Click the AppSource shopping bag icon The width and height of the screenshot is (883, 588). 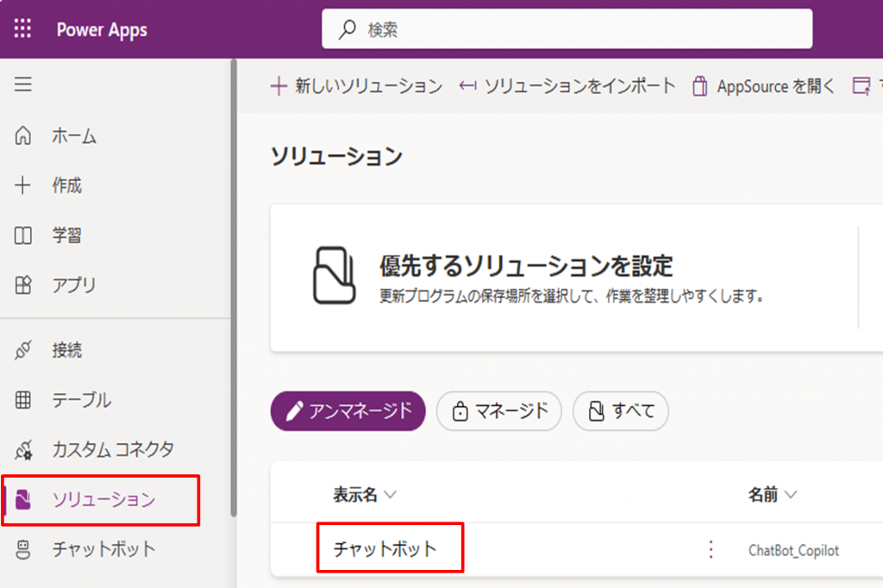click(700, 86)
